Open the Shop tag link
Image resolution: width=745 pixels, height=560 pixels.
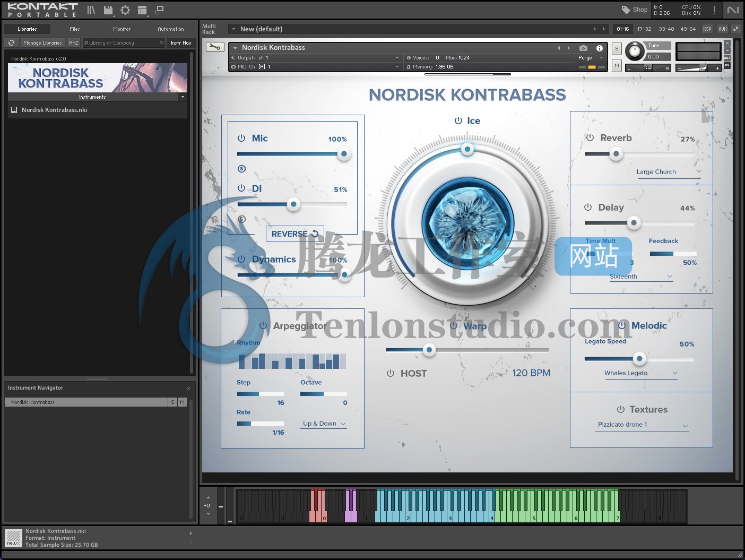tap(635, 10)
